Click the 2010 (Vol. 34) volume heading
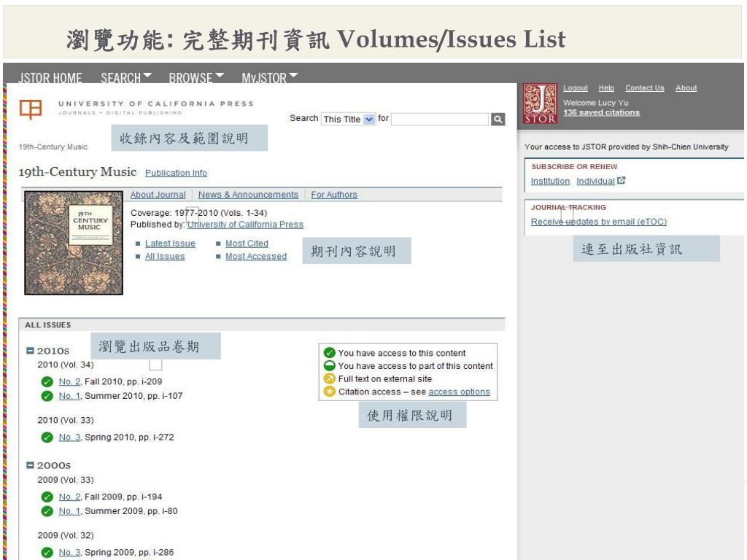747x560 pixels. point(66,365)
